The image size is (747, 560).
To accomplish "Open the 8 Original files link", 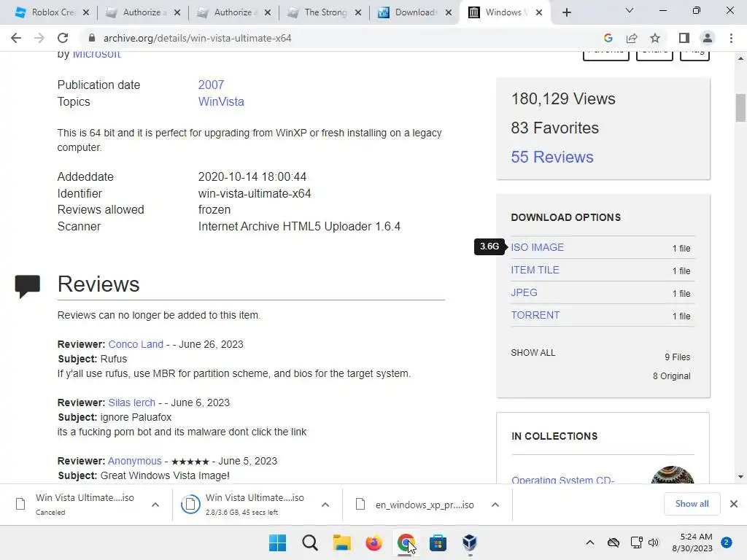I will 671,376.
